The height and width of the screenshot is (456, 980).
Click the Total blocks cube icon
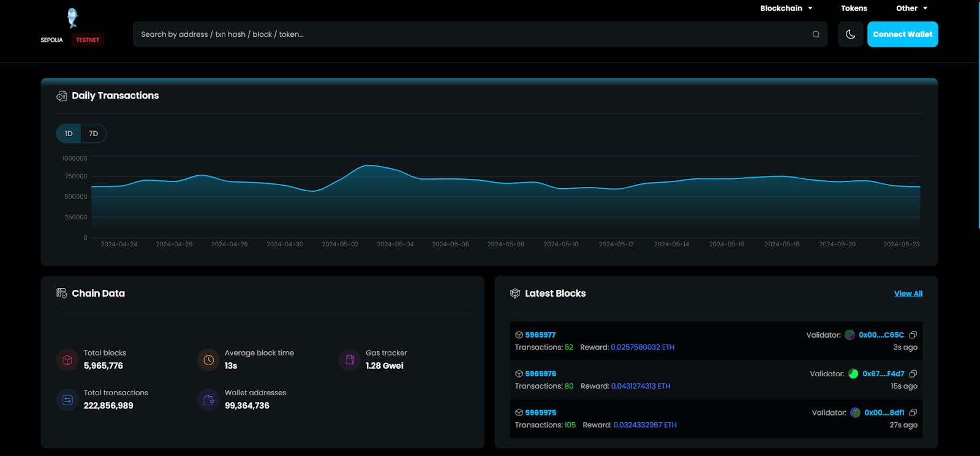tap(67, 360)
